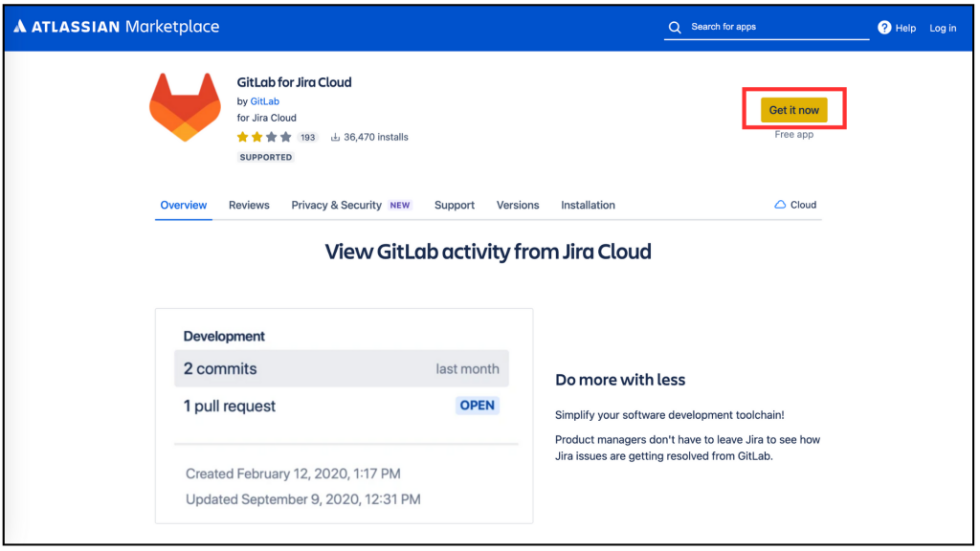
Task: Click the Cloud hosting icon
Action: [x=780, y=205]
